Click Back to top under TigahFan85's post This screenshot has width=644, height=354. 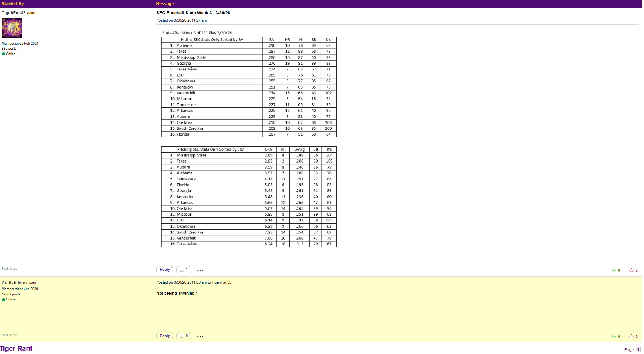point(10,269)
